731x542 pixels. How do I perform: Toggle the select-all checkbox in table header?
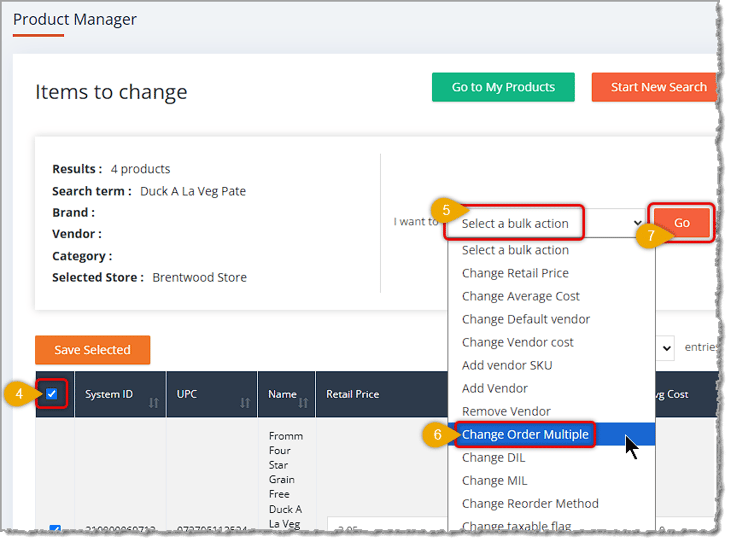[52, 394]
